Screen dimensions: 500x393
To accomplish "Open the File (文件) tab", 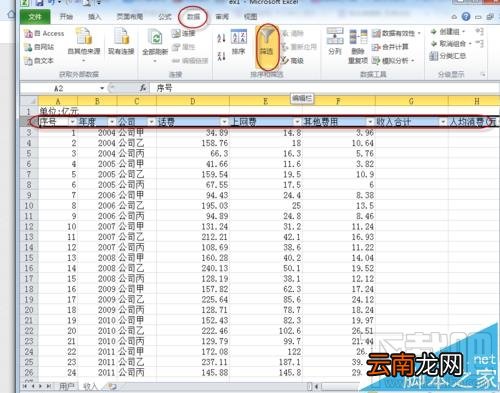I will pyautogui.click(x=35, y=17).
